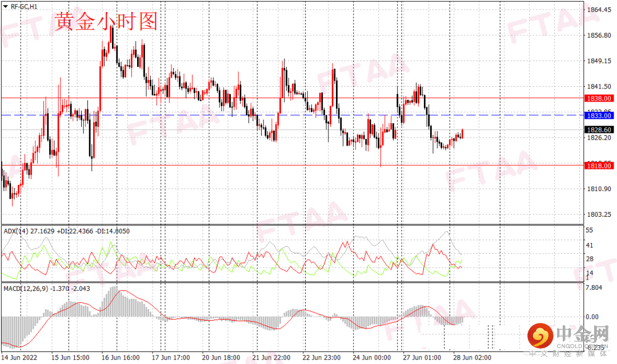
Task: Click the 24 Jun 00:00 time axis label
Action: 372,358
